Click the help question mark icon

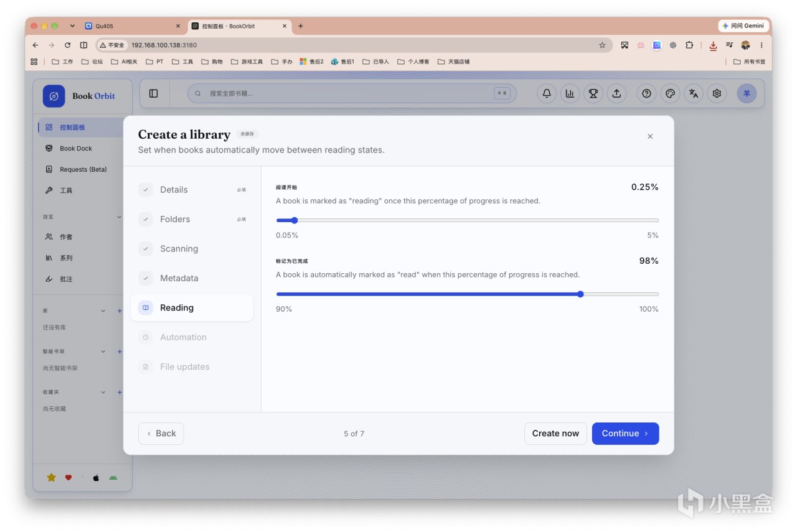pos(647,93)
